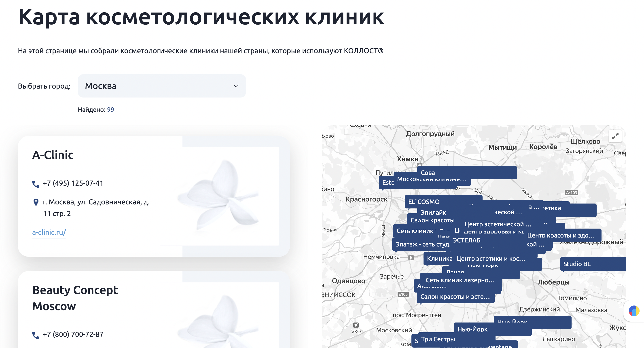The image size is (644, 348).
Task: Click the city dropdown chevron arrow
Action: click(236, 86)
